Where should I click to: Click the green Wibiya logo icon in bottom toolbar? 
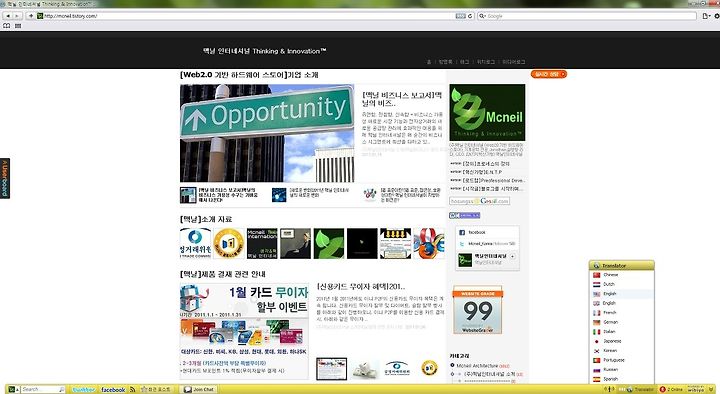click(x=12, y=389)
